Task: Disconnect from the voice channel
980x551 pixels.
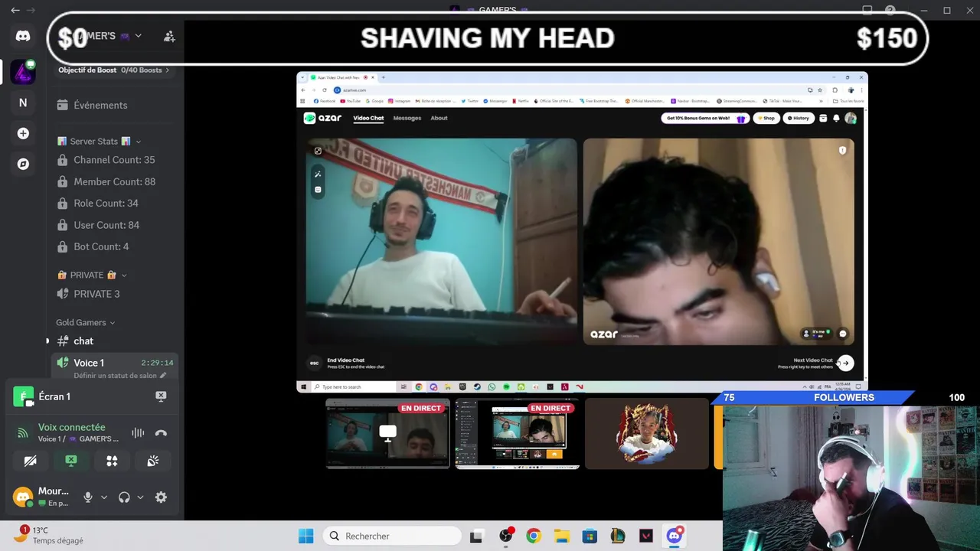Action: click(x=161, y=432)
